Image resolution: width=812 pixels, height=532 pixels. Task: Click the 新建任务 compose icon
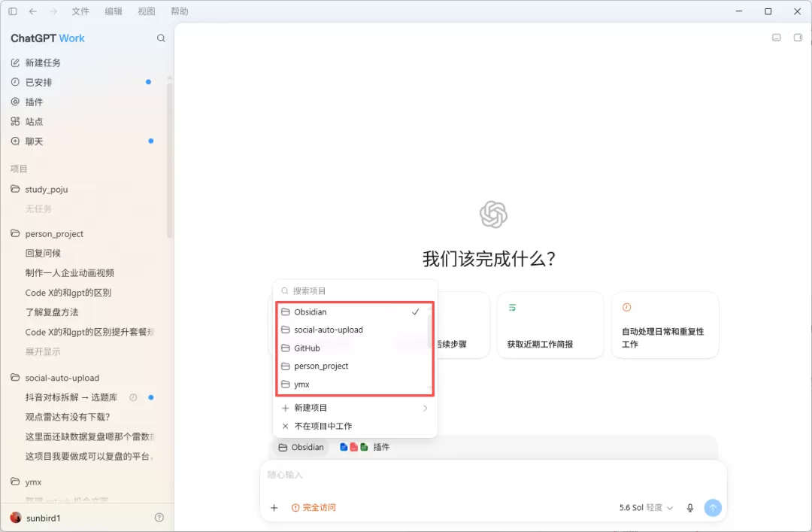15,62
